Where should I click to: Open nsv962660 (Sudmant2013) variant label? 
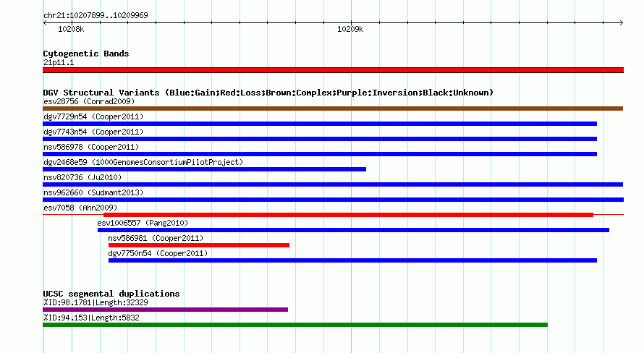click(x=93, y=192)
